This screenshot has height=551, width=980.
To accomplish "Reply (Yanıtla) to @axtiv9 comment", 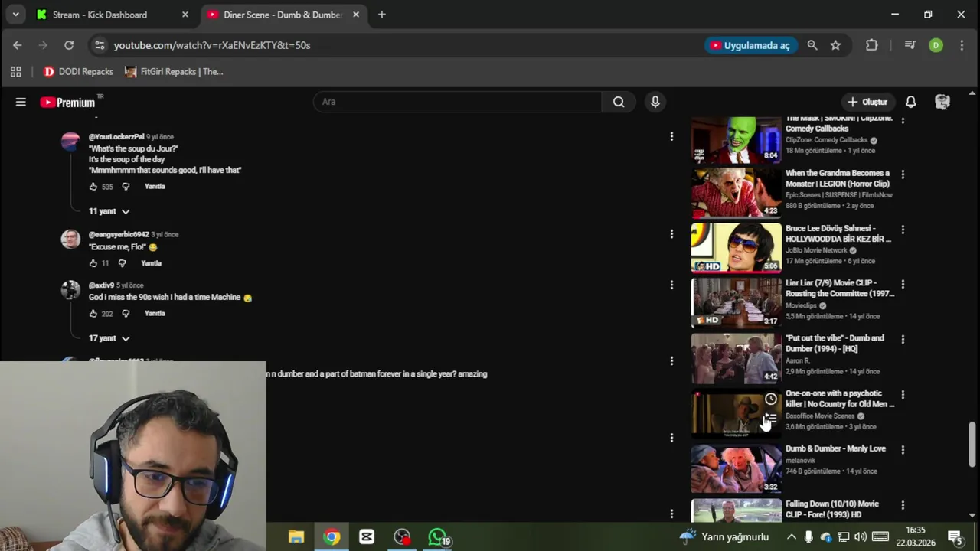I will (x=155, y=314).
